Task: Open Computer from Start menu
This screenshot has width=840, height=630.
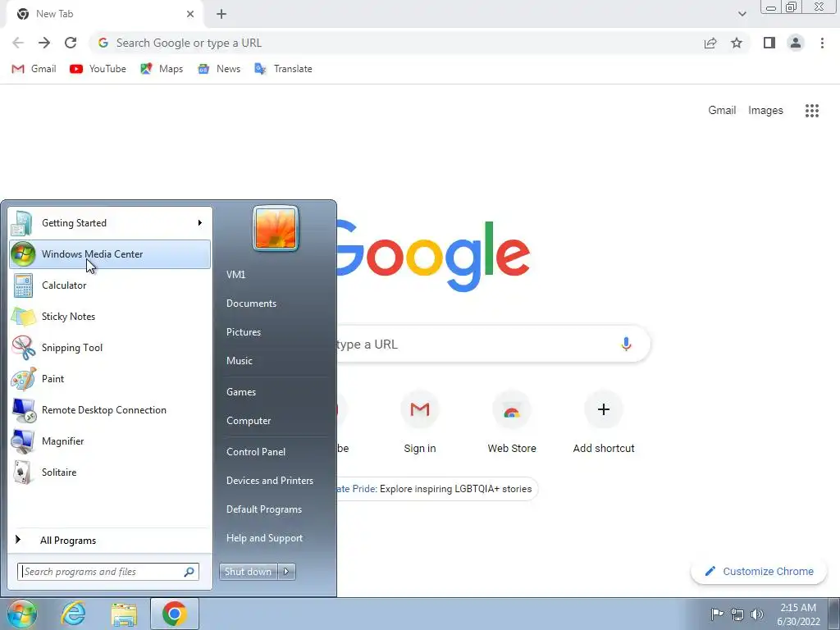Action: point(249,421)
